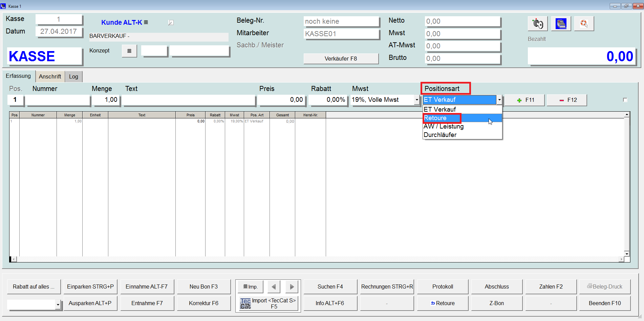Open the Log tab
Viewport: 644px width, 321px height.
coord(73,77)
